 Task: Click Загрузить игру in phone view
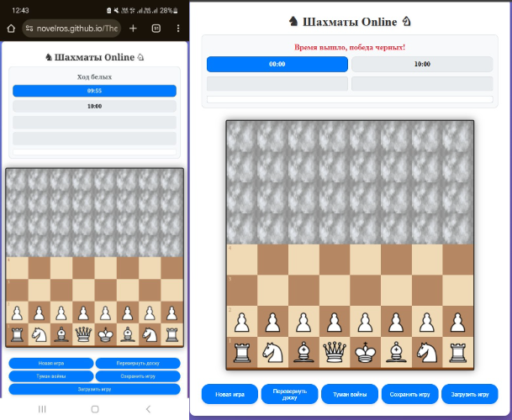click(x=94, y=389)
